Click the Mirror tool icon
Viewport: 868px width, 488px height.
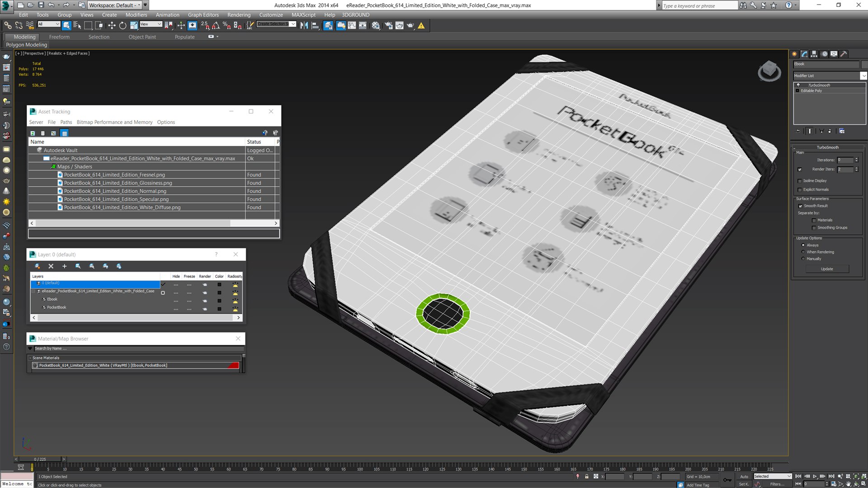(x=304, y=25)
